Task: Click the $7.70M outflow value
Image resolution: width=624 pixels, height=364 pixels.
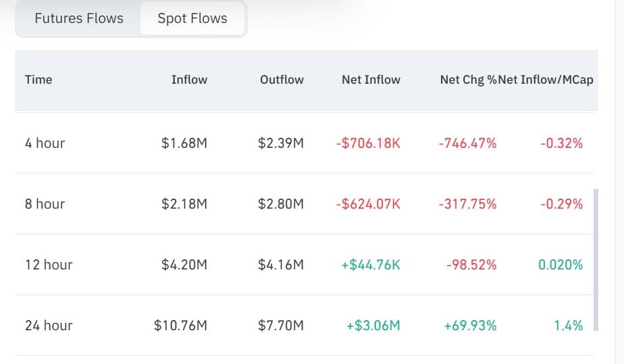Action: click(280, 326)
